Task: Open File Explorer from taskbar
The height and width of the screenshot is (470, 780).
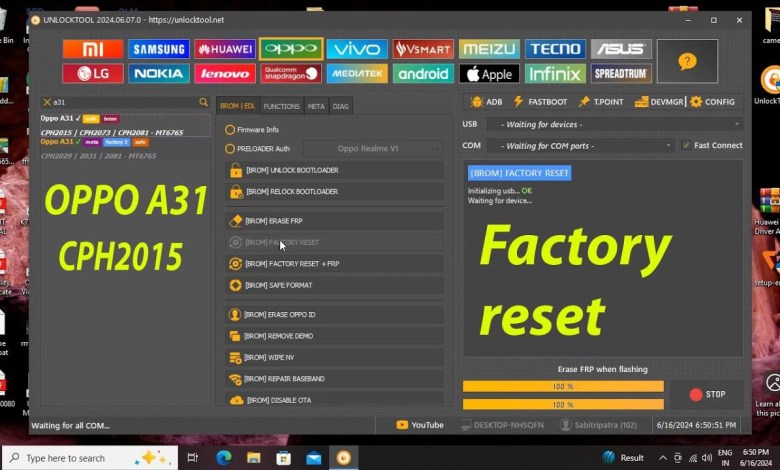Action: pyautogui.click(x=254, y=458)
